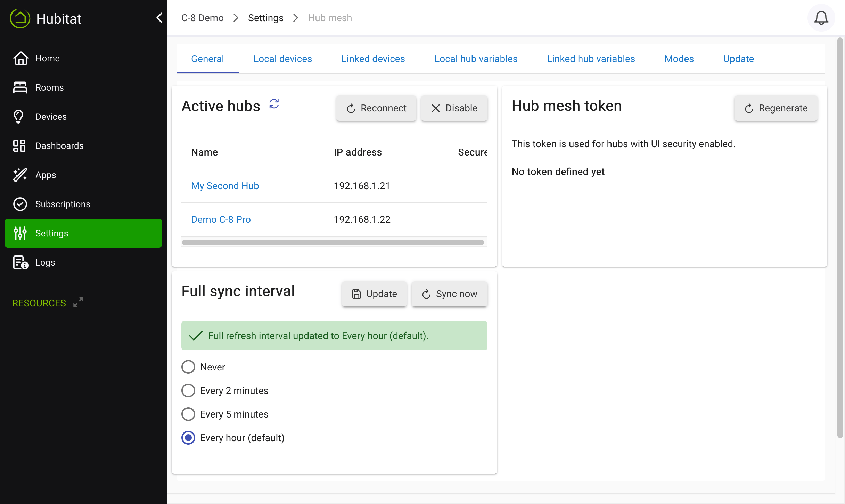Viewport: 845px width, 504px height.
Task: Click Settings in the breadcrumb
Action: (x=266, y=18)
